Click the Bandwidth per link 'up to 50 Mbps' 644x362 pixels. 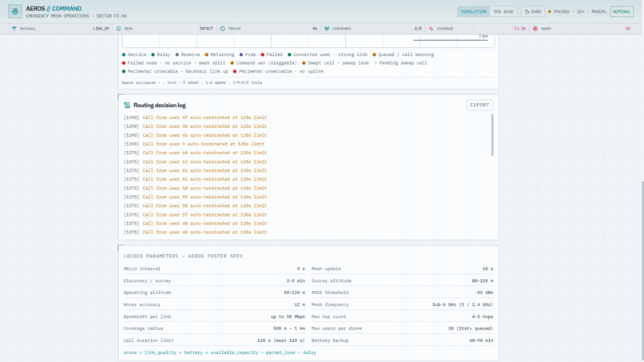[x=288, y=316]
